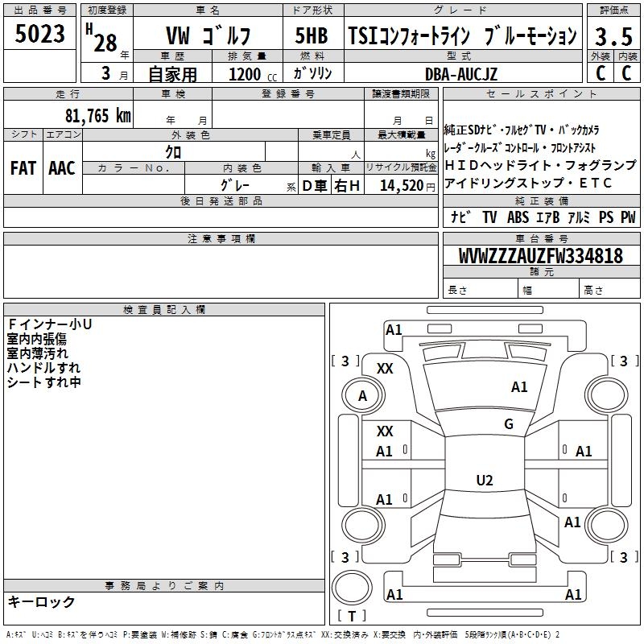
Task: Select the fuel type ガソリン
Action: coord(312,73)
